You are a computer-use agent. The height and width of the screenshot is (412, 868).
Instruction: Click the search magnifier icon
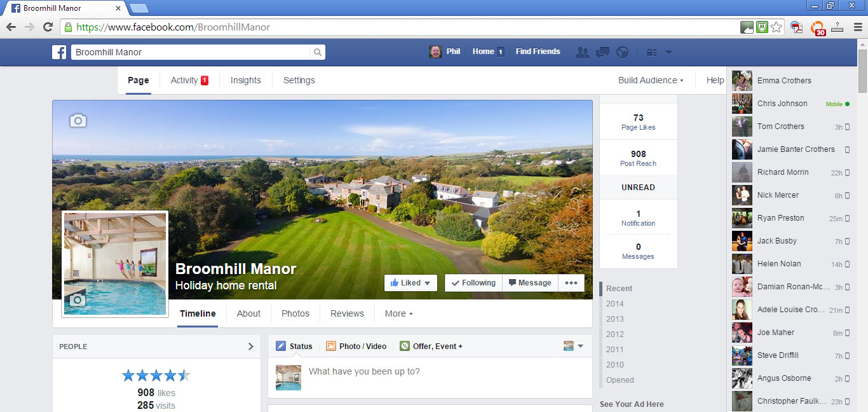(x=317, y=52)
